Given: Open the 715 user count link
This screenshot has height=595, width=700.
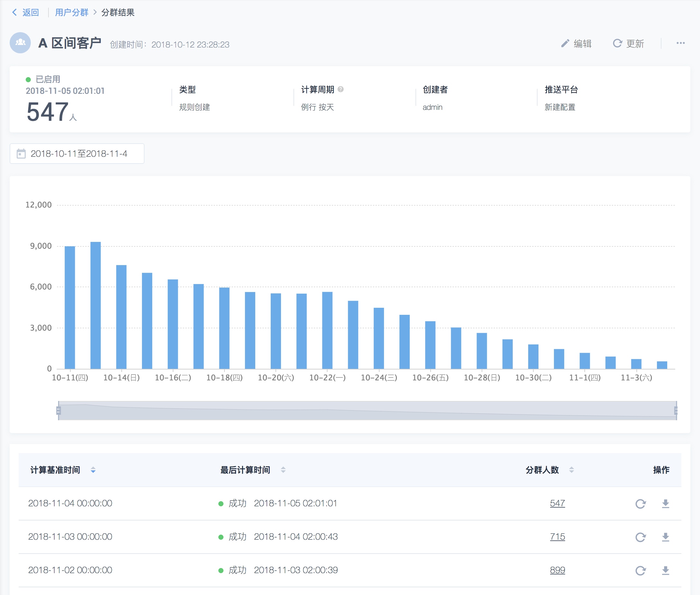Looking at the screenshot, I should [x=557, y=537].
